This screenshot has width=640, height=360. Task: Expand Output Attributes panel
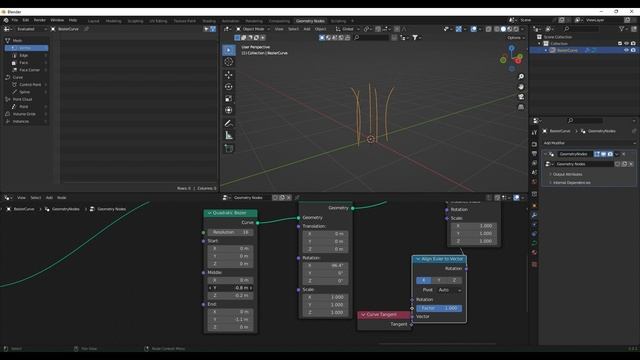point(567,174)
